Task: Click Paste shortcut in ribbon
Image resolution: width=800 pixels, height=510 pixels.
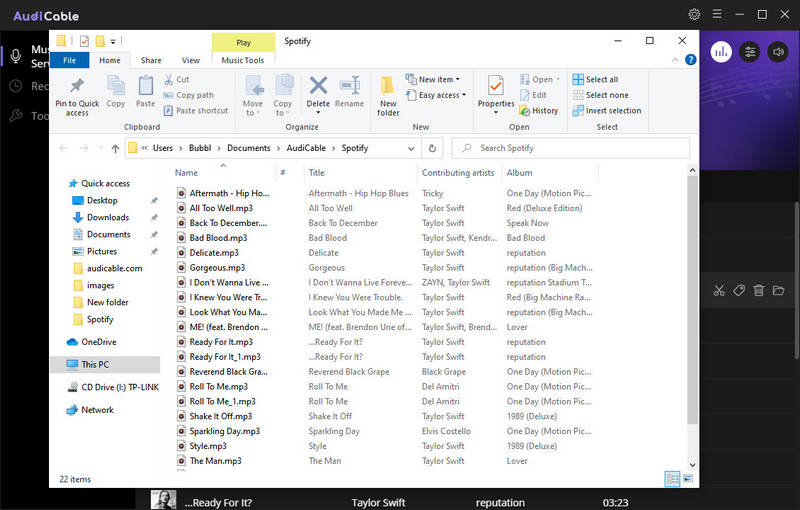Action: [196, 111]
